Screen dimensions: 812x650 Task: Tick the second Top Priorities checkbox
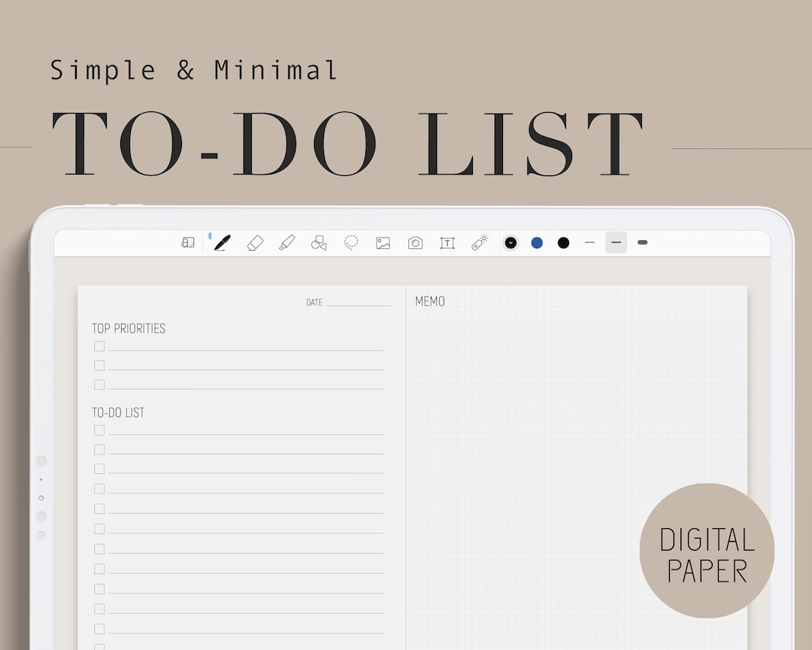point(98,365)
